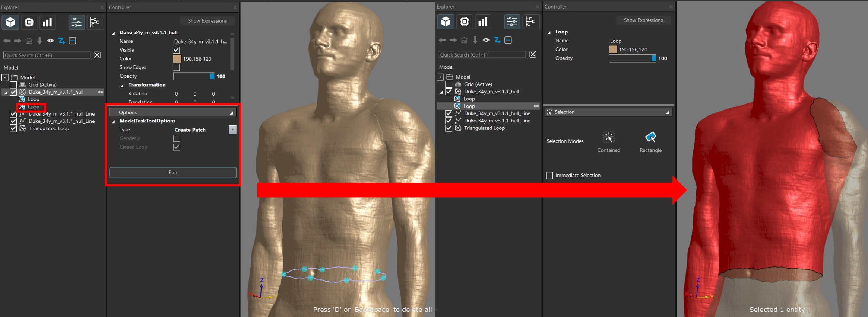Click Show Expressions above the Loop properties

coord(643,20)
